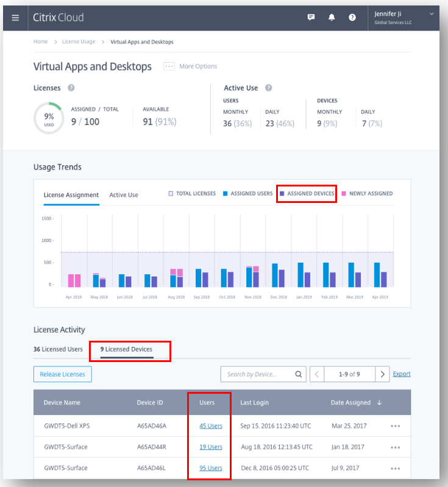Image resolution: width=448 pixels, height=487 pixels.
Task: Go to Home breadcrumb
Action: 40,41
